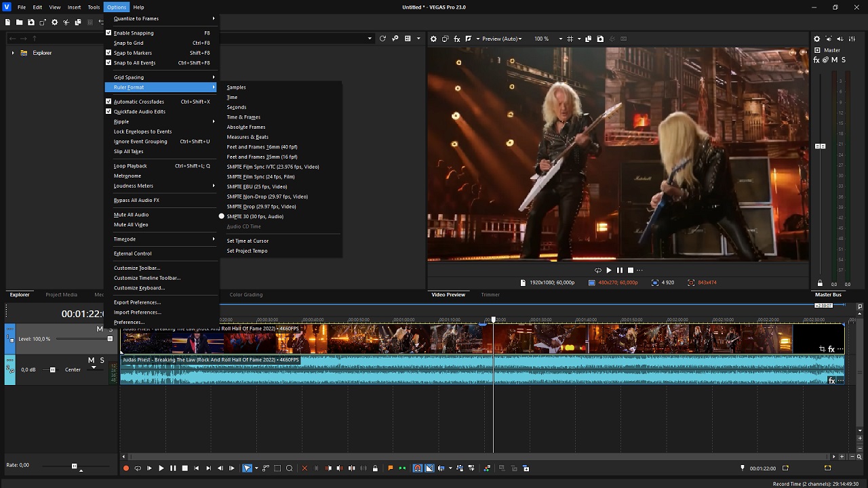
Task: Save snapshot to file from preview
Action: click(600, 39)
